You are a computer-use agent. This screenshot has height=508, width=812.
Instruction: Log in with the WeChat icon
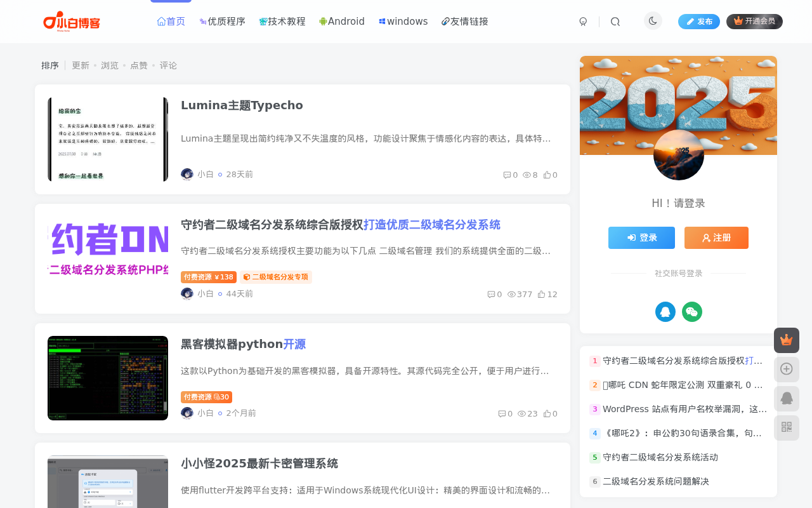tap(691, 312)
